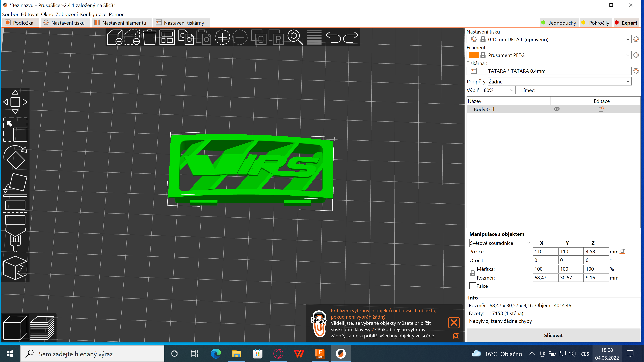
Task: Open the Podpěry dropdown
Action: 559,81
